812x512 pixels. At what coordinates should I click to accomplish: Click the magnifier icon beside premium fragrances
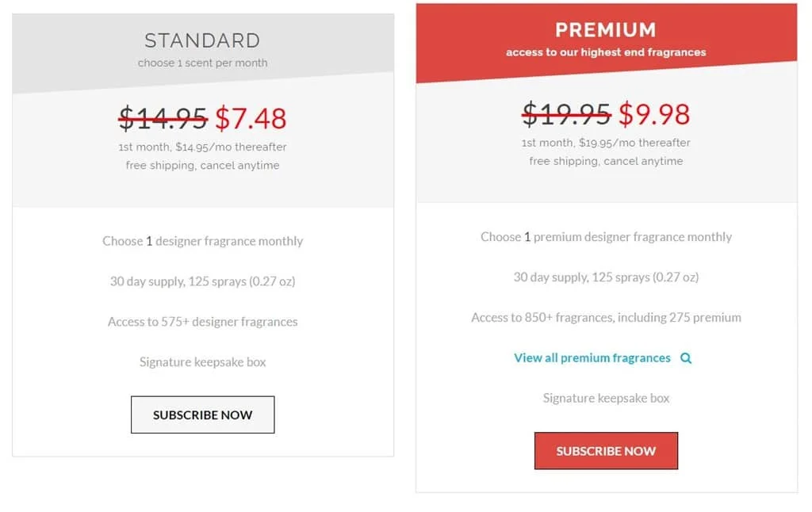point(686,358)
